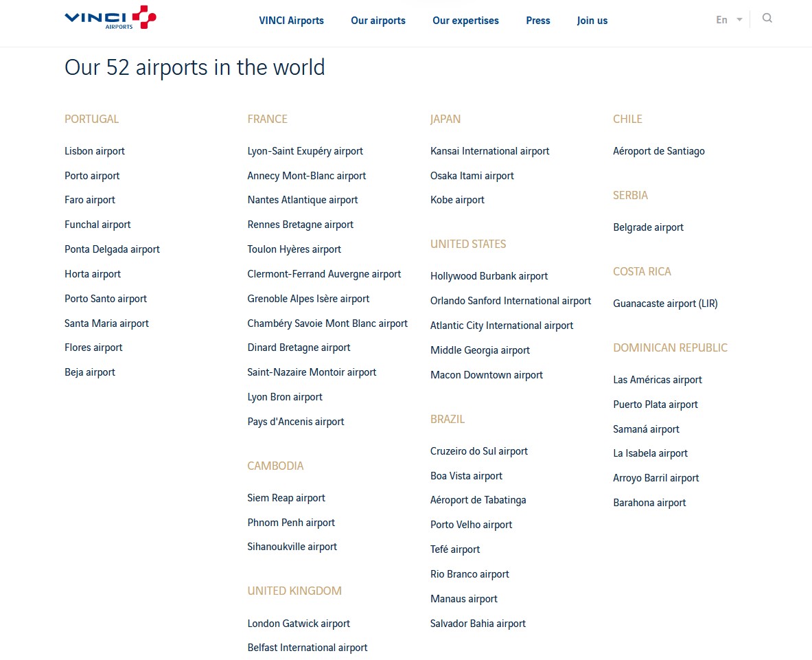Open Puerto Plata airport link

(656, 405)
